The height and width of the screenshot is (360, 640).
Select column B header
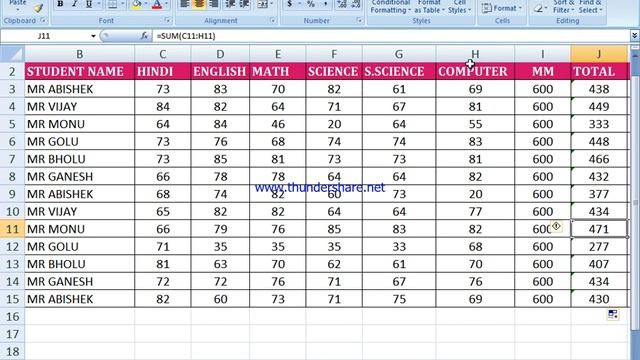tap(80, 54)
